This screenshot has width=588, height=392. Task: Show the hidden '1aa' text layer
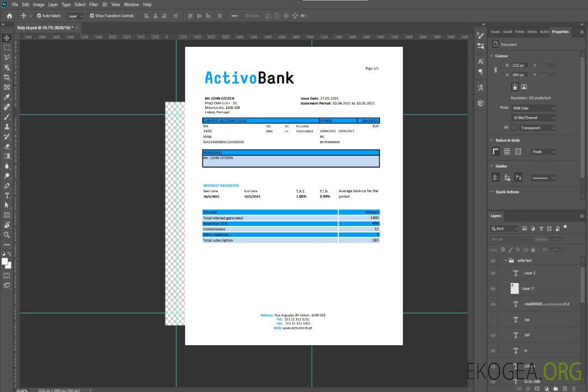coord(493,320)
